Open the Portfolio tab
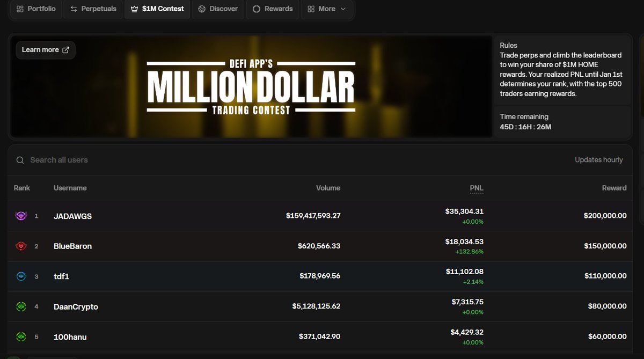The image size is (644, 359). [x=35, y=9]
